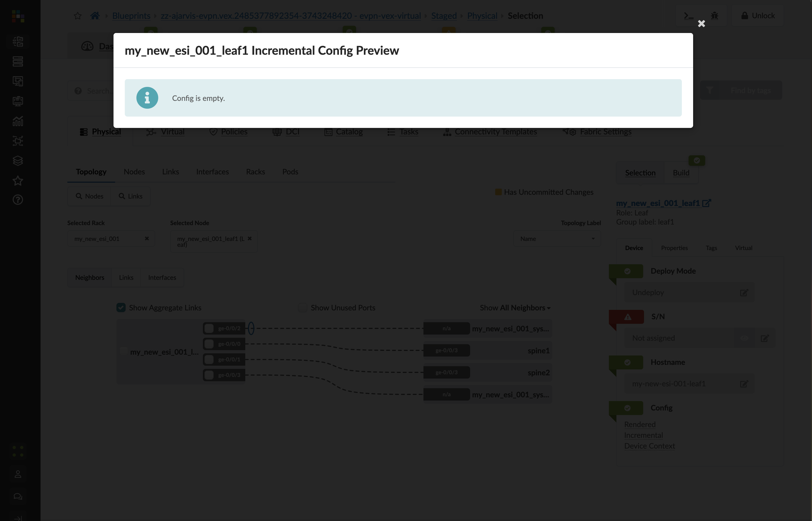This screenshot has width=812, height=521.
Task: Open the CLI terminal icon near Unlock
Action: point(688,16)
